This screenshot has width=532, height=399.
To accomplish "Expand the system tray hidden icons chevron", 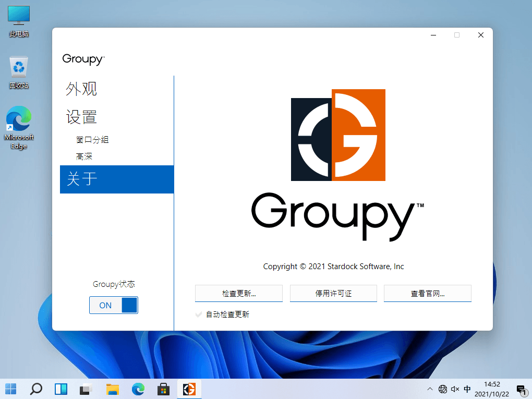I will pyautogui.click(x=430, y=389).
